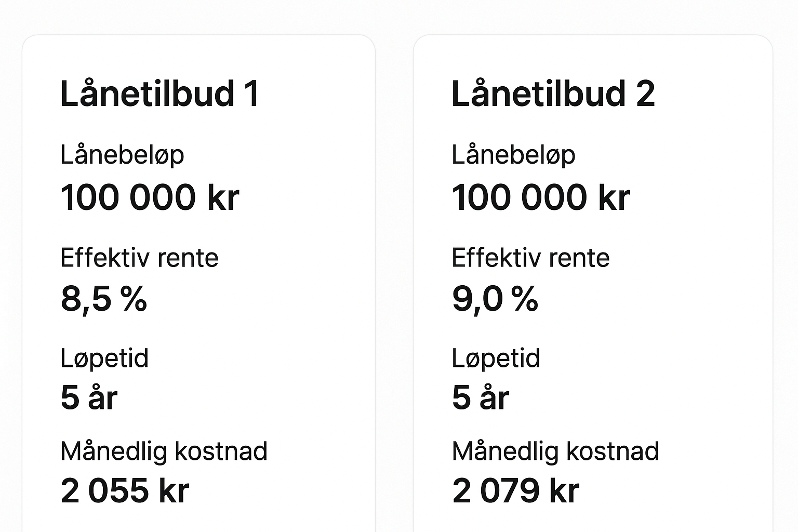Select the 2 055 kr monthly cost
The width and height of the screenshot is (798, 532).
click(125, 491)
